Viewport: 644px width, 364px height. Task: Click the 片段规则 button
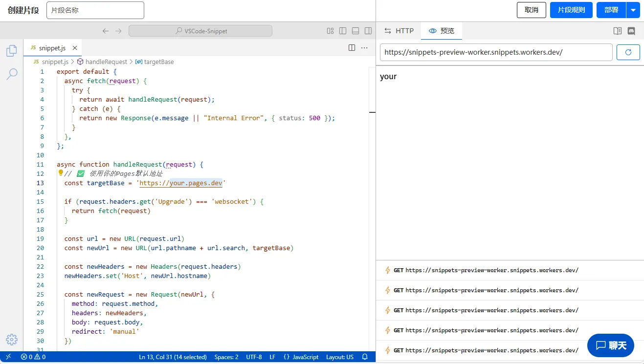pos(571,10)
